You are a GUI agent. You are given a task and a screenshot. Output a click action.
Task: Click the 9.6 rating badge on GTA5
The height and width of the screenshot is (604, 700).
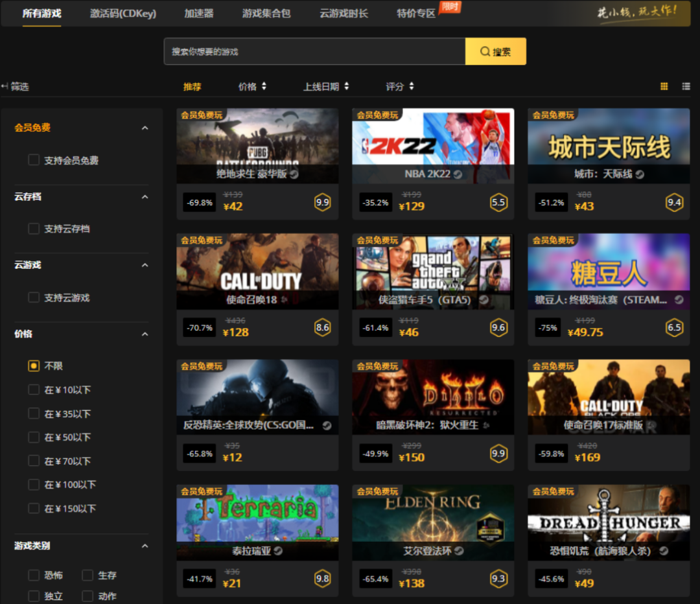(498, 328)
